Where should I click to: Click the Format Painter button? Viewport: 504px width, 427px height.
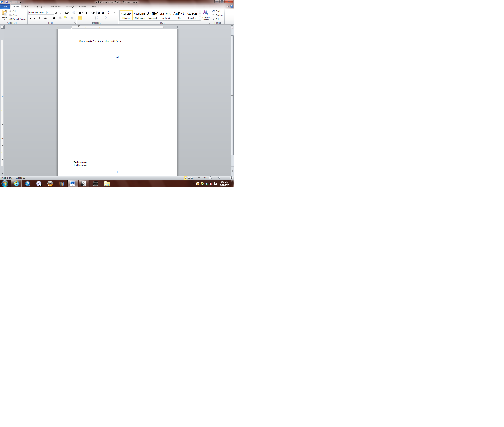tap(18, 19)
